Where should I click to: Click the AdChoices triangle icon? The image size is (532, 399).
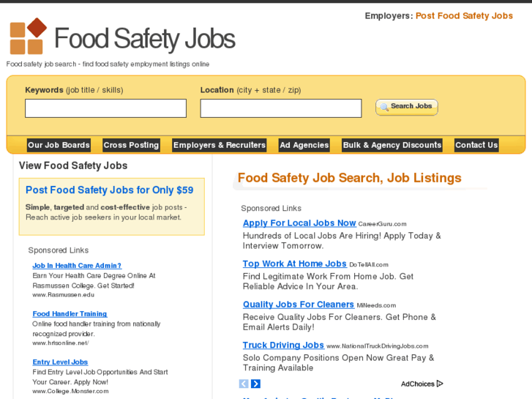[x=440, y=384]
